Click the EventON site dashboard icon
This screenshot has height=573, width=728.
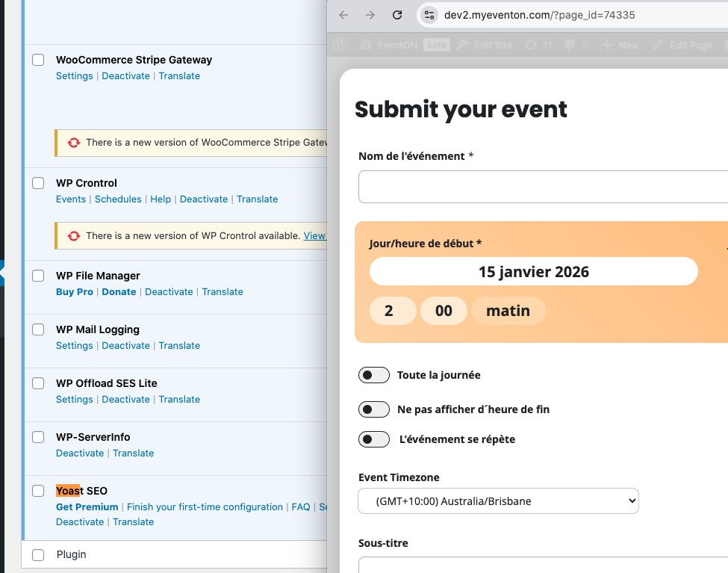click(x=365, y=45)
